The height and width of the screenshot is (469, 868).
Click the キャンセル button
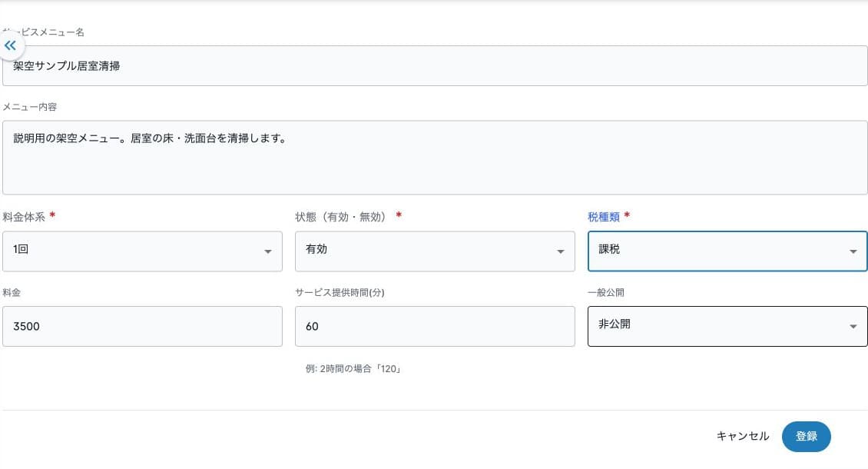[x=742, y=436]
